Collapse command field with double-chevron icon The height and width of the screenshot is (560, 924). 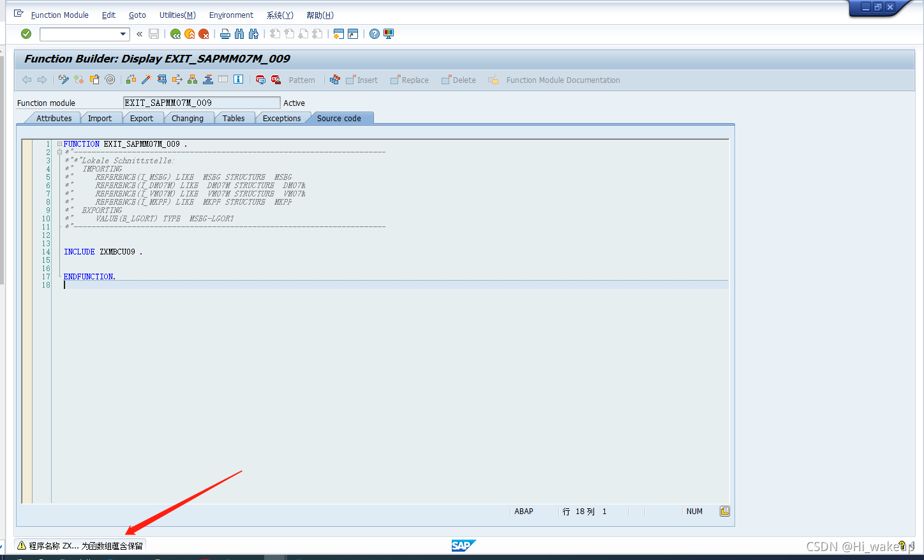(140, 34)
